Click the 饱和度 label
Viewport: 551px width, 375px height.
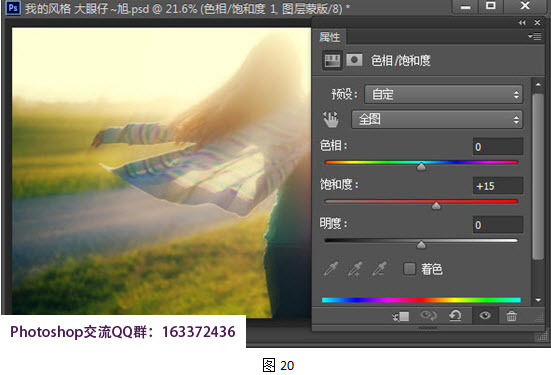339,184
